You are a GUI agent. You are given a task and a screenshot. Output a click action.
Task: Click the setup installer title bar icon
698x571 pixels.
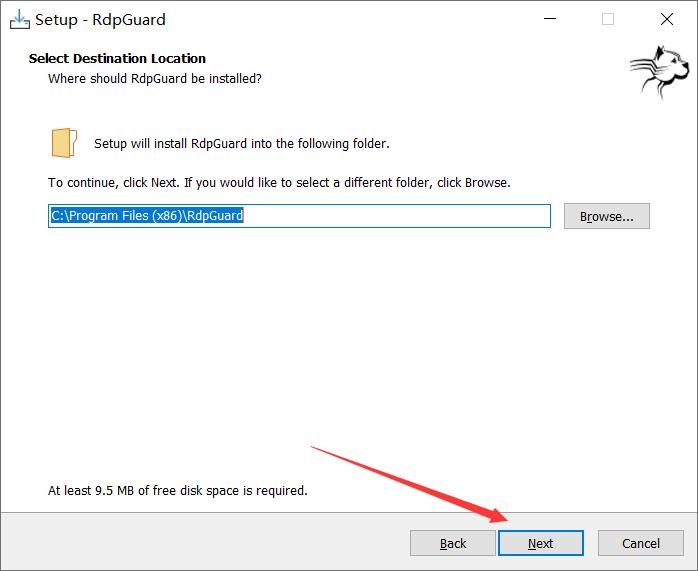[20, 20]
